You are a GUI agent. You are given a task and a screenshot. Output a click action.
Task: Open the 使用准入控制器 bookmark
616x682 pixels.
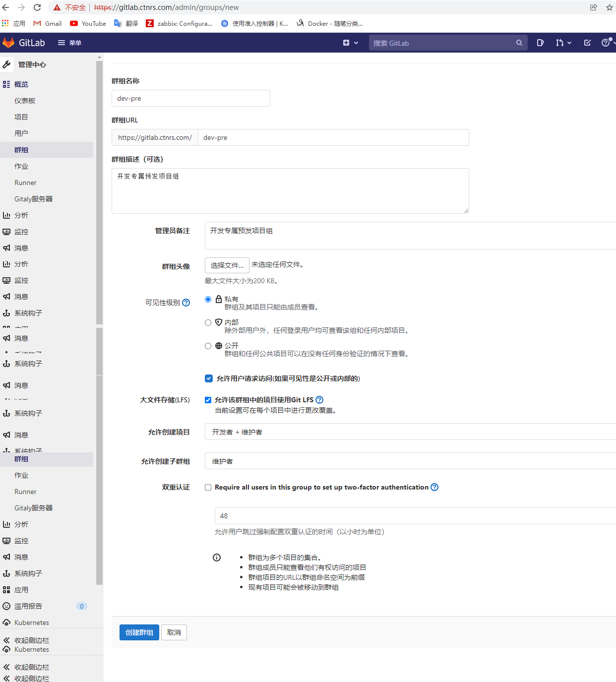[254, 23]
